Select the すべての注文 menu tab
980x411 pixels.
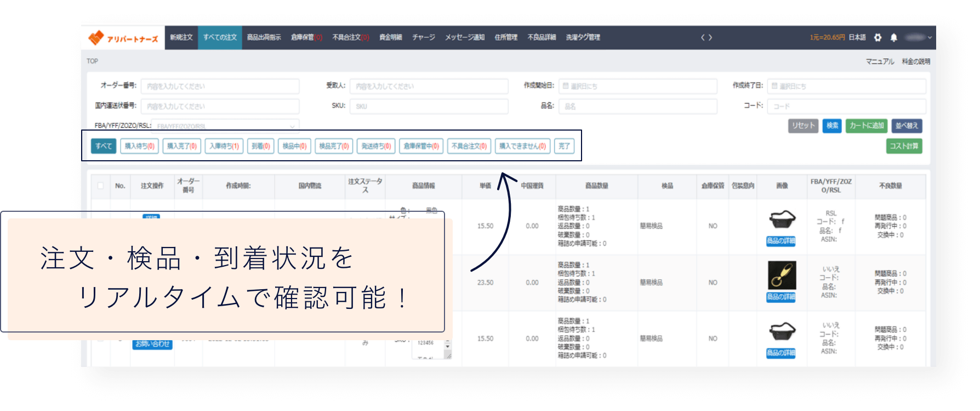click(220, 37)
